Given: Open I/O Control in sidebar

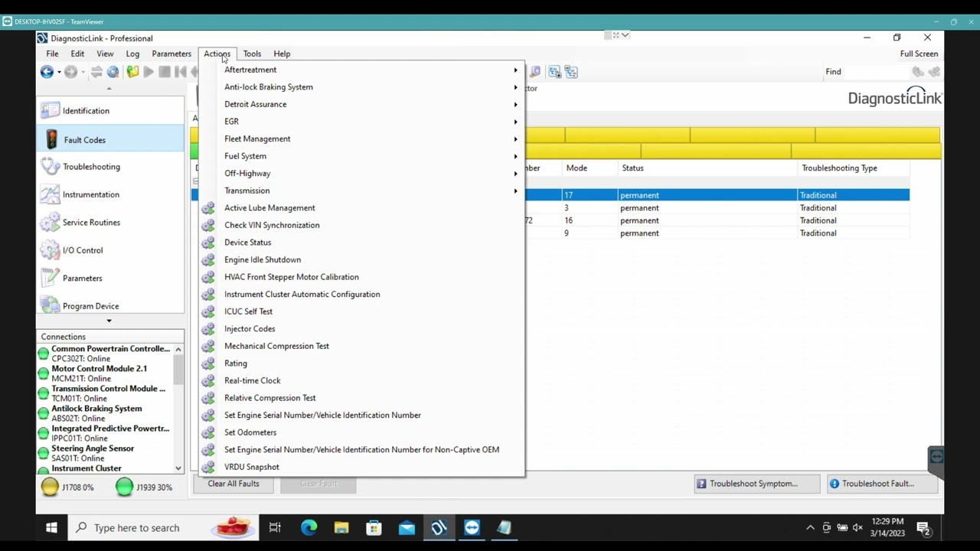Looking at the screenshot, I should coord(111,250).
